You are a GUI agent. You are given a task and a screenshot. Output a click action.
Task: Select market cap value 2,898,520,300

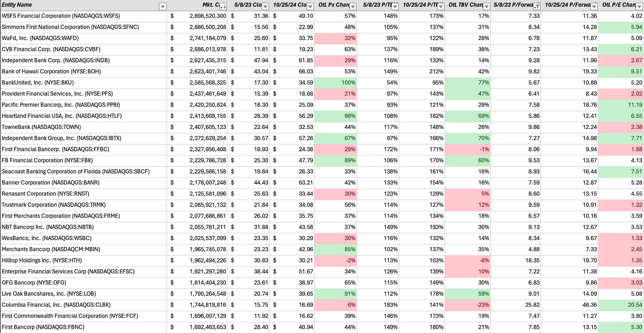[x=197, y=16]
